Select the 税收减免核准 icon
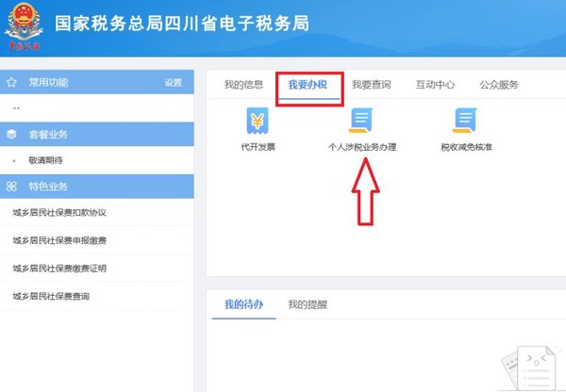The width and height of the screenshot is (566, 392). click(x=465, y=121)
